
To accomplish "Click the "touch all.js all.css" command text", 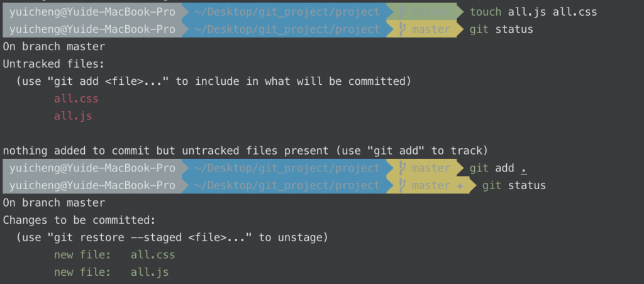I will point(533,12).
